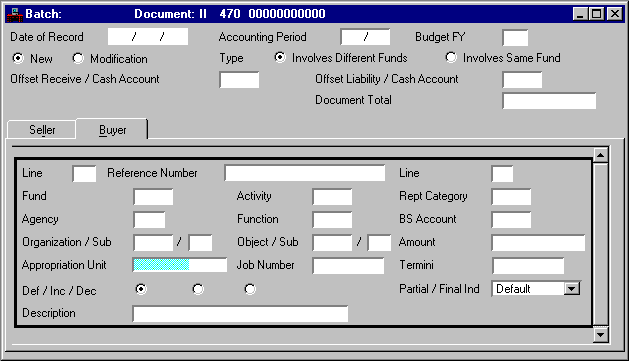
Task: Select the New radio button
Action: click(x=18, y=58)
